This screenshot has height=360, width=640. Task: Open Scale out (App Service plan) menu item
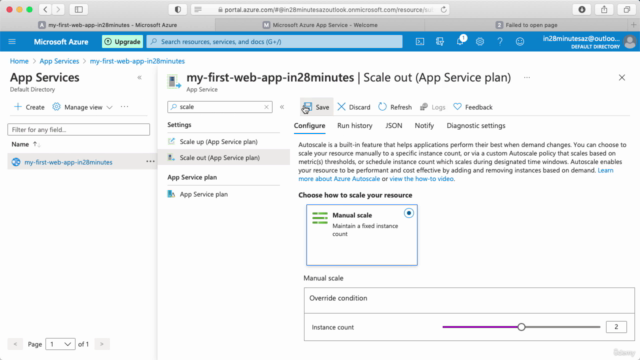223,158
